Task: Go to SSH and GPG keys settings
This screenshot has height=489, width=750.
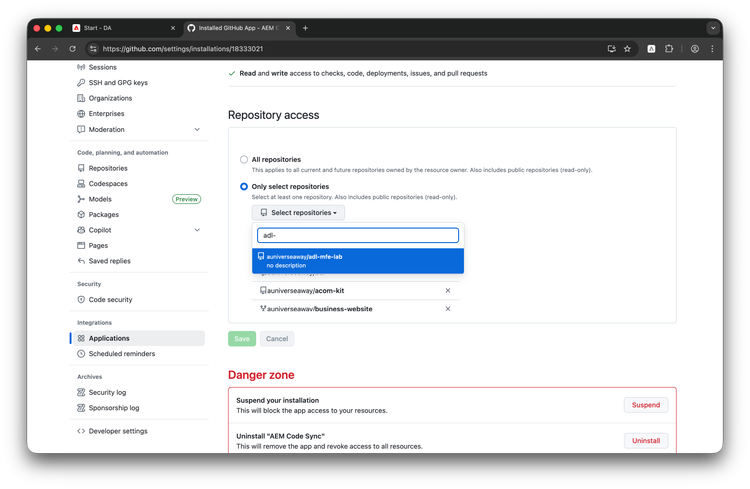Action: coord(118,83)
